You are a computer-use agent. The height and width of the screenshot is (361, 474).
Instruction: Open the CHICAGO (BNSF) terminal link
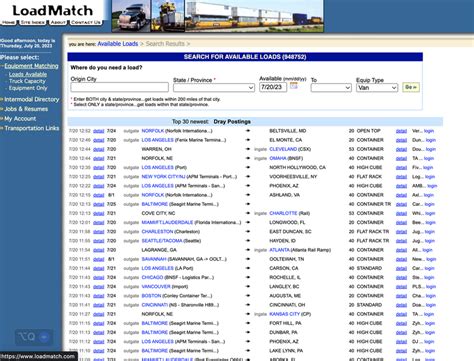pyautogui.click(x=152, y=277)
